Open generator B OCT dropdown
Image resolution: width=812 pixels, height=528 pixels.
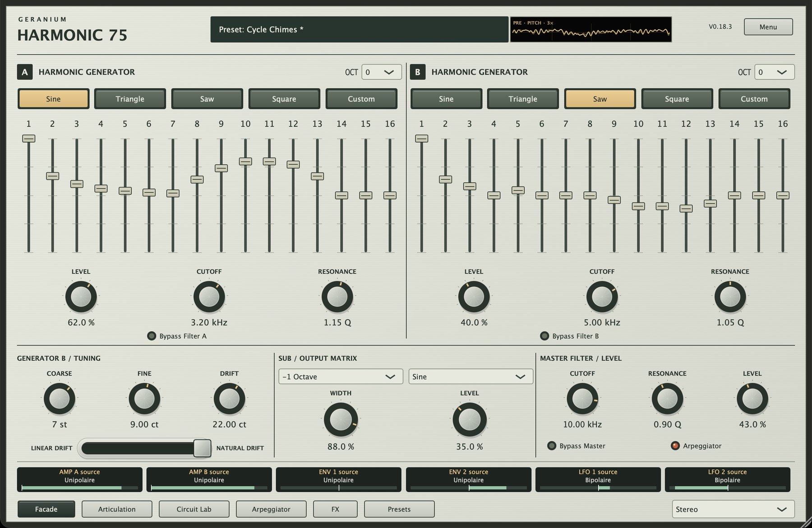775,72
